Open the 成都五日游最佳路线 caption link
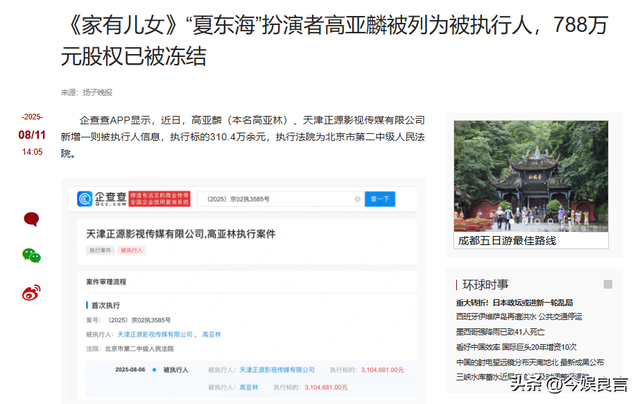This screenshot has width=640, height=404. click(507, 240)
